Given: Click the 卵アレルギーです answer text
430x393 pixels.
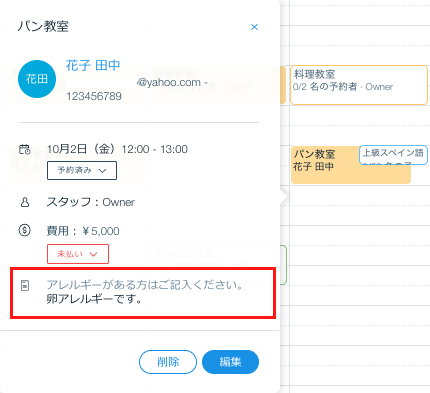Looking at the screenshot, I should click(x=94, y=299).
